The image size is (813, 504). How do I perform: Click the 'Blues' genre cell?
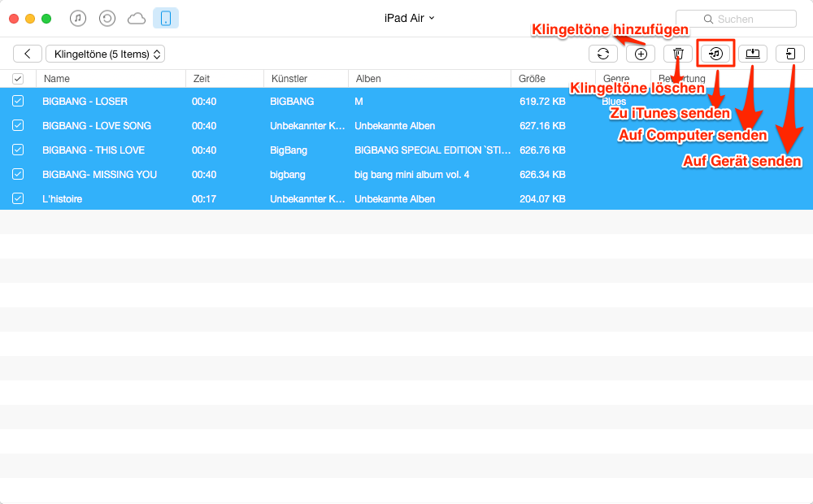tap(614, 102)
